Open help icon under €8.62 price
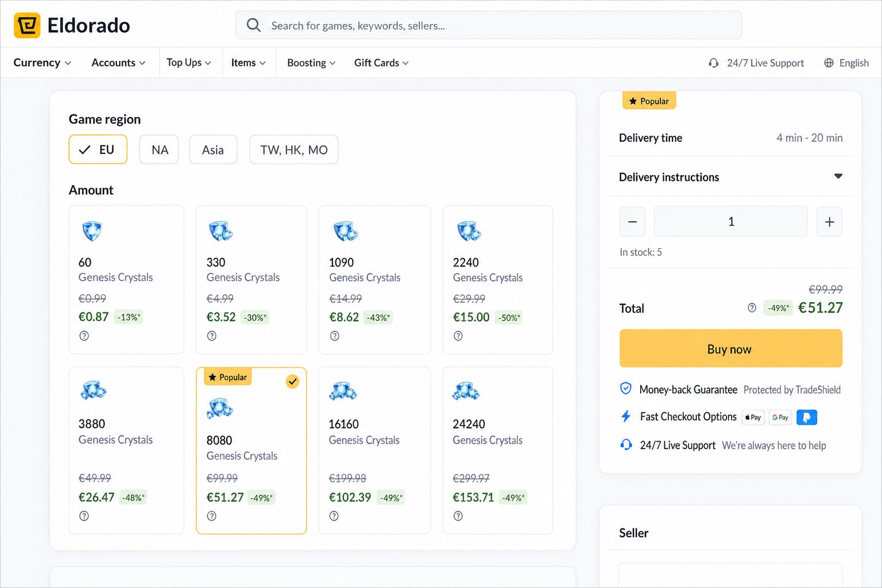 [x=335, y=336]
